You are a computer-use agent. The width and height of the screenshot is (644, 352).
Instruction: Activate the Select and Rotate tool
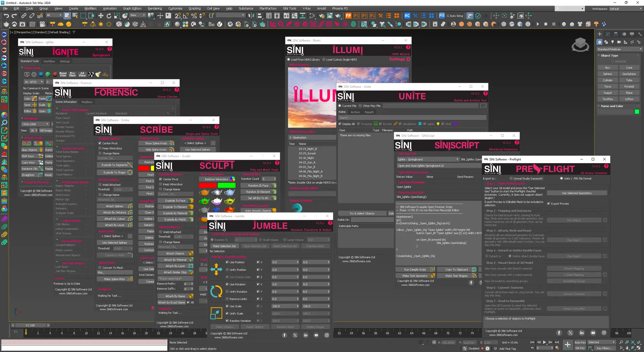[109, 16]
